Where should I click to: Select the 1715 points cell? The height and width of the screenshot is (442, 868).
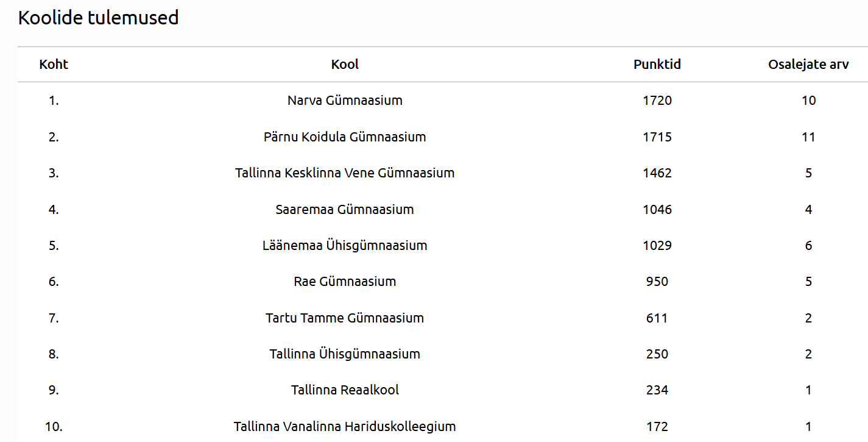(x=657, y=137)
